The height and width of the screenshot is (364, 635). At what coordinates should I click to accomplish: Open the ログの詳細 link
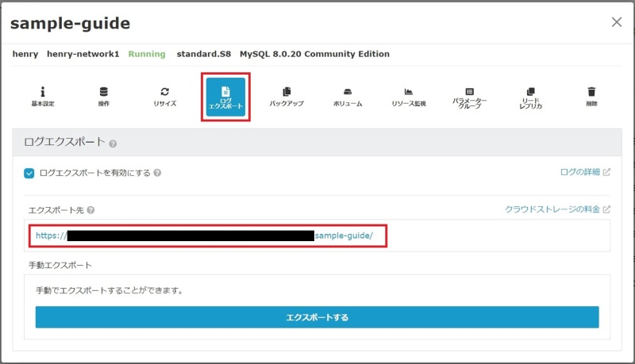[584, 171]
